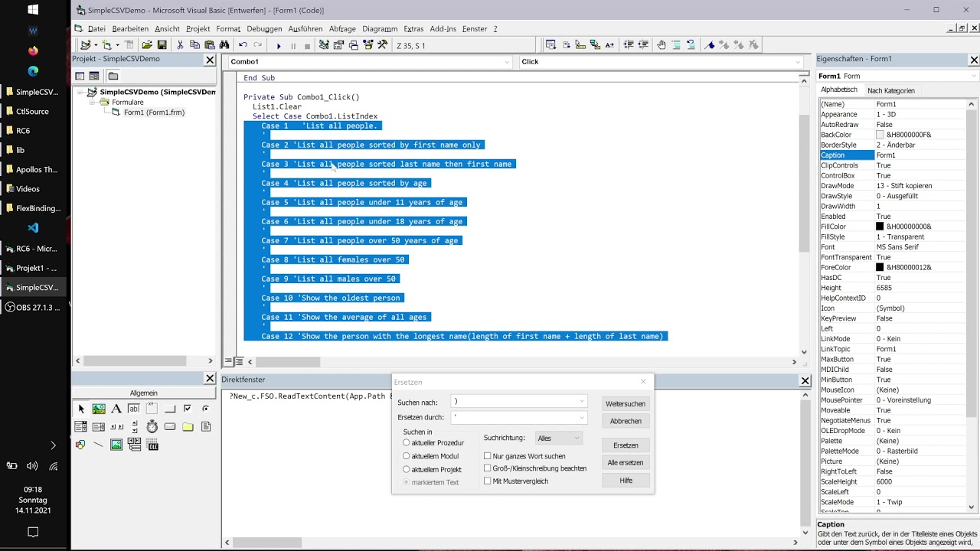The image size is (980, 551).
Task: Open Find with the binoculars icon
Action: pyautogui.click(x=224, y=45)
